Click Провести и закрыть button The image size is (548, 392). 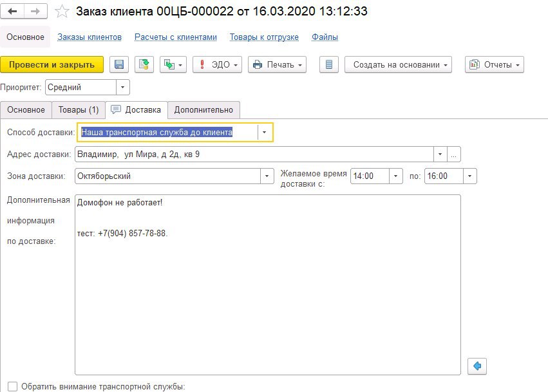pyautogui.click(x=52, y=64)
